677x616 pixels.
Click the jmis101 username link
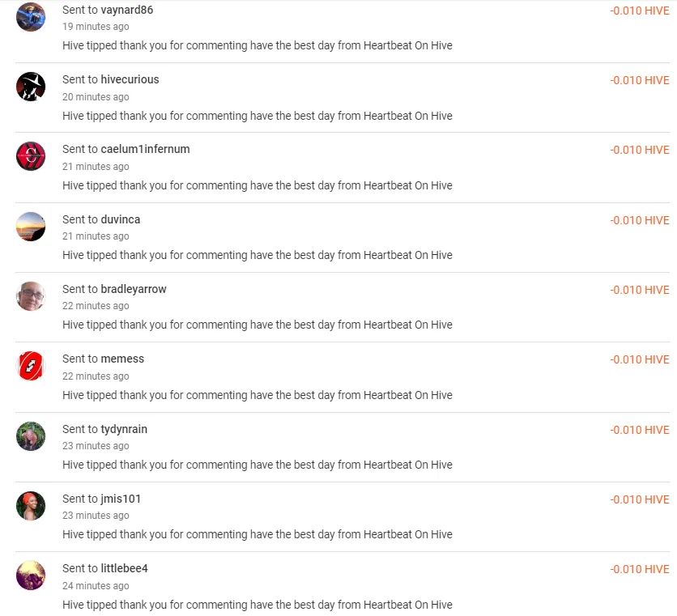121,499
